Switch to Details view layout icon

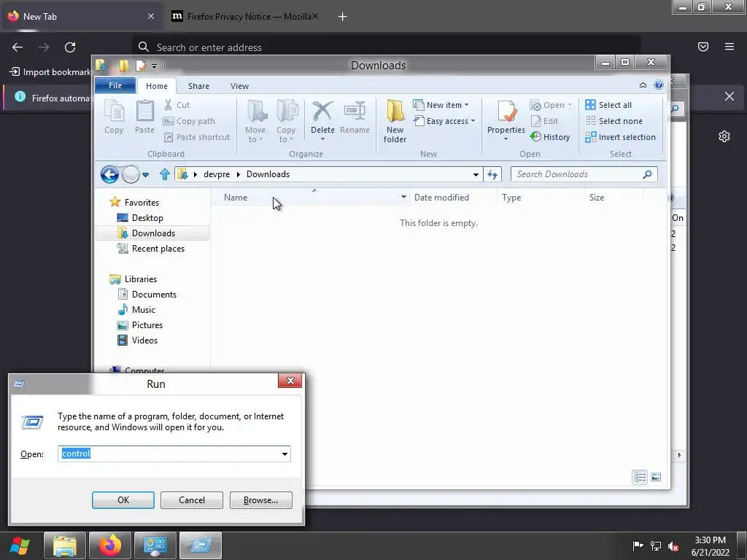[640, 477]
